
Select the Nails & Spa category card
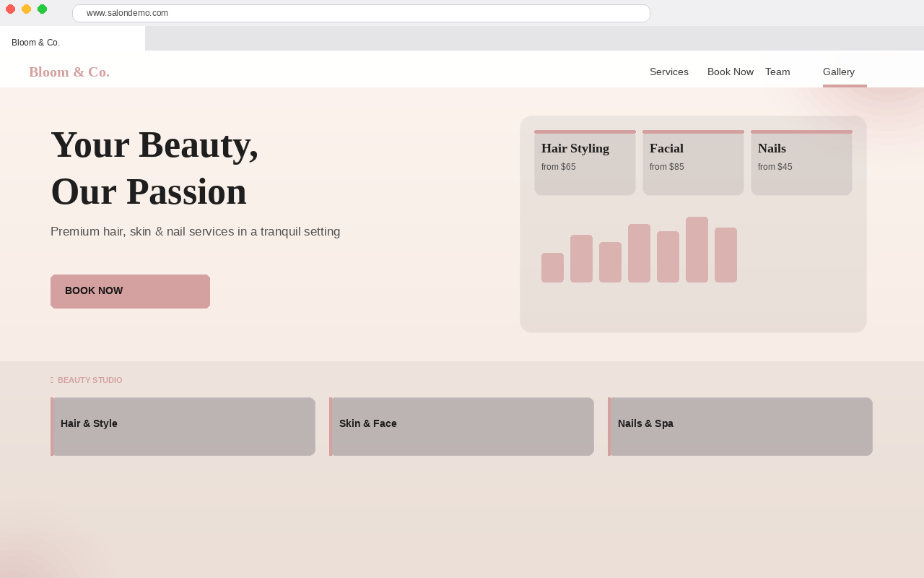pos(740,426)
